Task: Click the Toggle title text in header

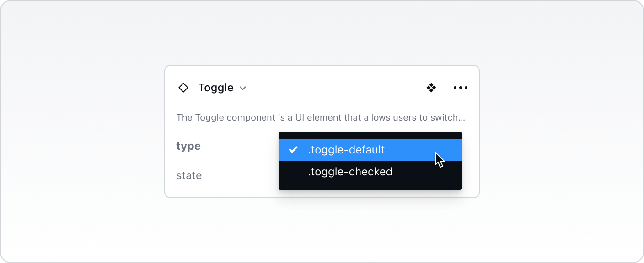Action: tap(216, 88)
